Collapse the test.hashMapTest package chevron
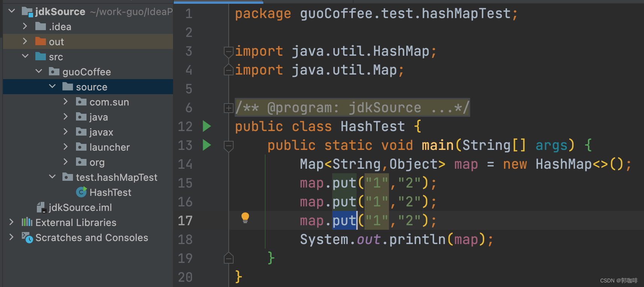 point(52,177)
